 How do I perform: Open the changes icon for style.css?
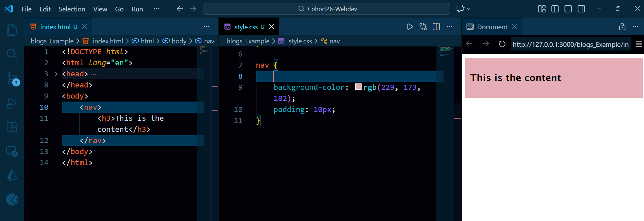click(x=423, y=27)
